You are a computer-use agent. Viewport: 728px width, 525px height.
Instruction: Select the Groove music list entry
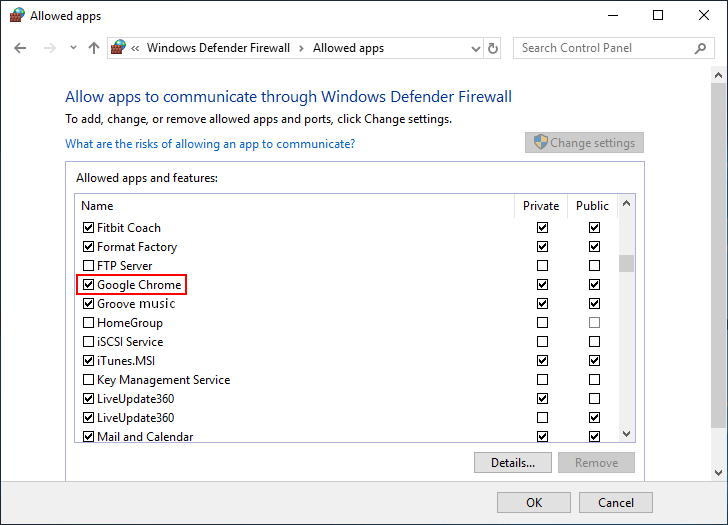pyautogui.click(x=136, y=304)
